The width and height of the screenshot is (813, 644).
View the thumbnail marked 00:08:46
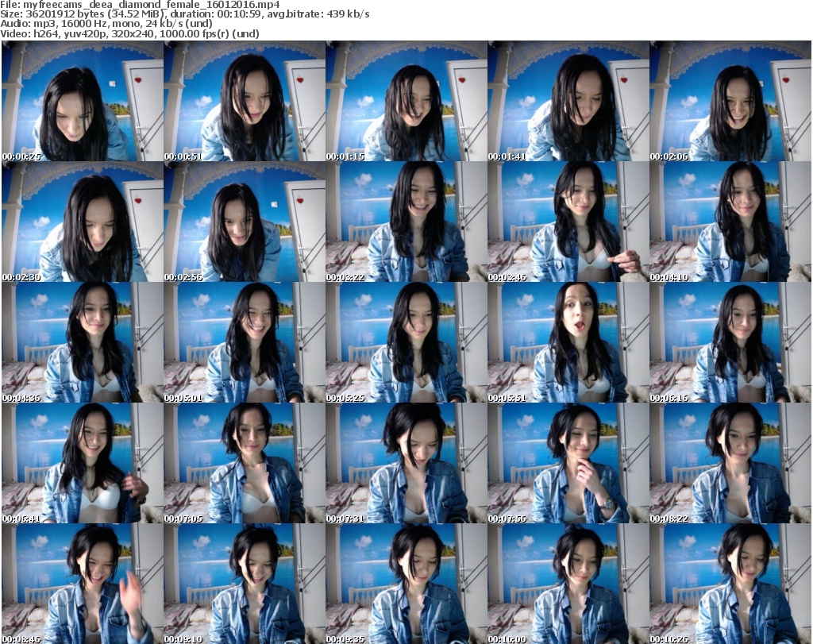pyautogui.click(x=83, y=584)
